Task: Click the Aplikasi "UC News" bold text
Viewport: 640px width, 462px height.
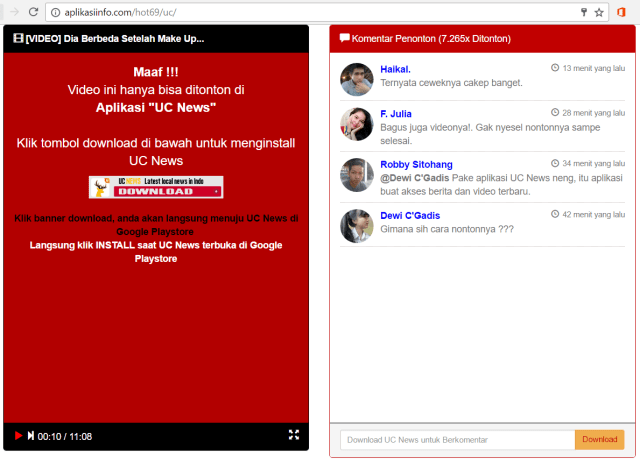Action: tap(156, 108)
